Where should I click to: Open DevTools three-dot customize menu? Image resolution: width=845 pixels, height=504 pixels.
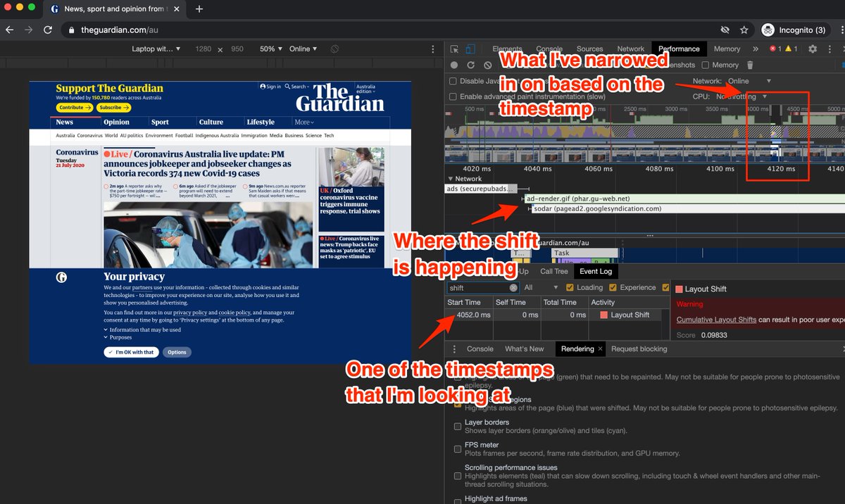(x=831, y=49)
